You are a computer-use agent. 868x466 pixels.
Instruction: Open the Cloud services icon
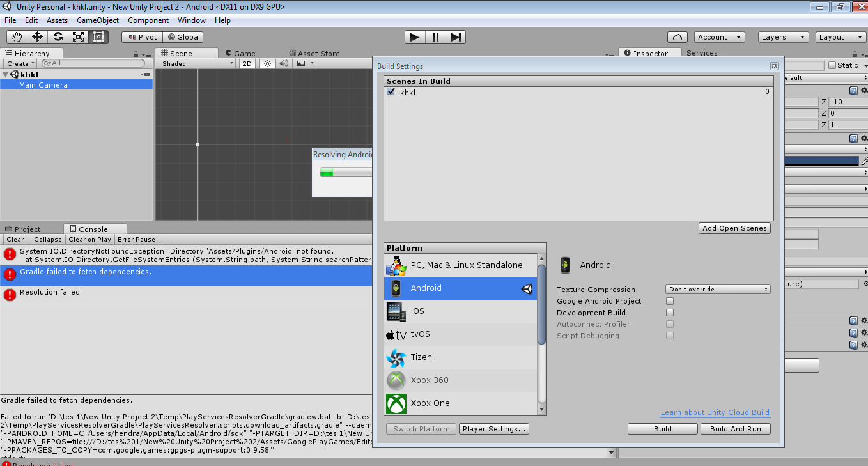pyautogui.click(x=677, y=37)
